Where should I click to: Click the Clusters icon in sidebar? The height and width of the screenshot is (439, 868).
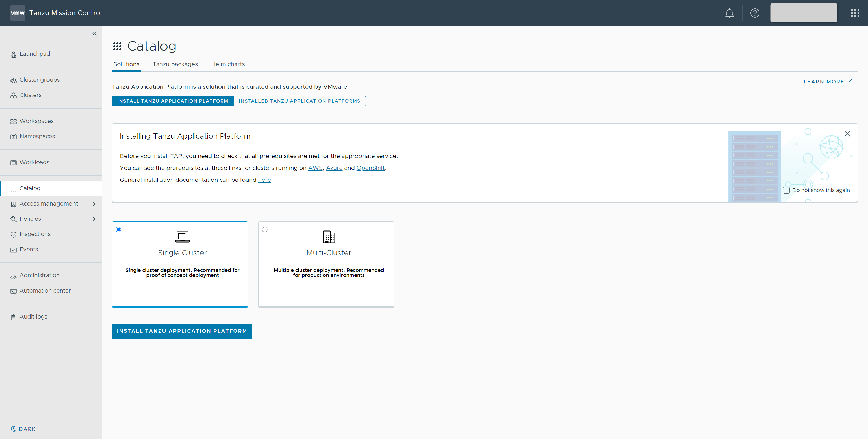(x=14, y=96)
